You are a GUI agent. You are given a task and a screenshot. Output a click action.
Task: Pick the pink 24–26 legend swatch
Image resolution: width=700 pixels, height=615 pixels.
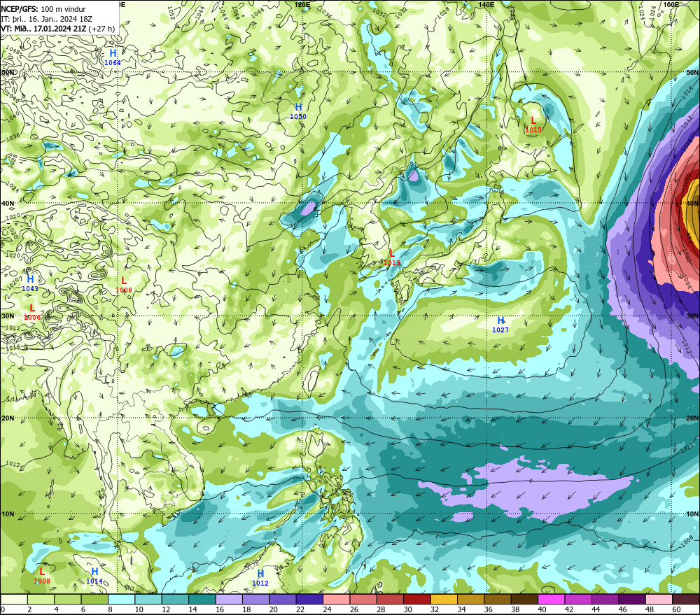click(336, 599)
